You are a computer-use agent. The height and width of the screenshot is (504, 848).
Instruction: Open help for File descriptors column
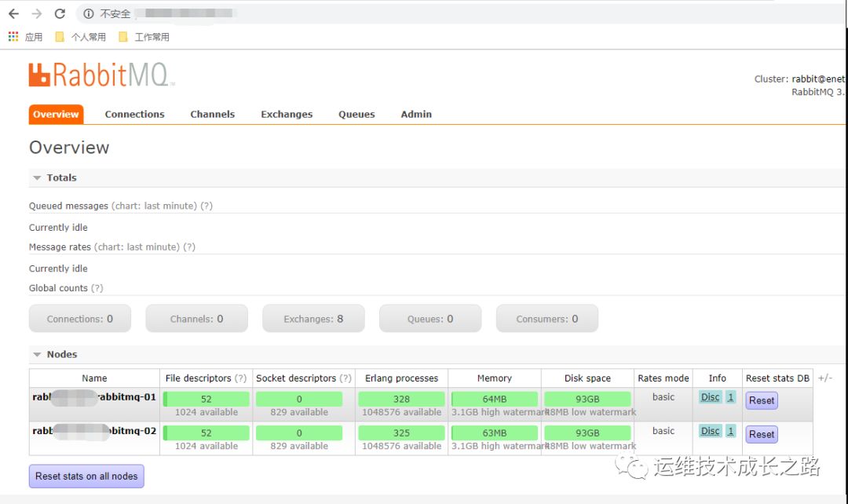[x=241, y=378]
